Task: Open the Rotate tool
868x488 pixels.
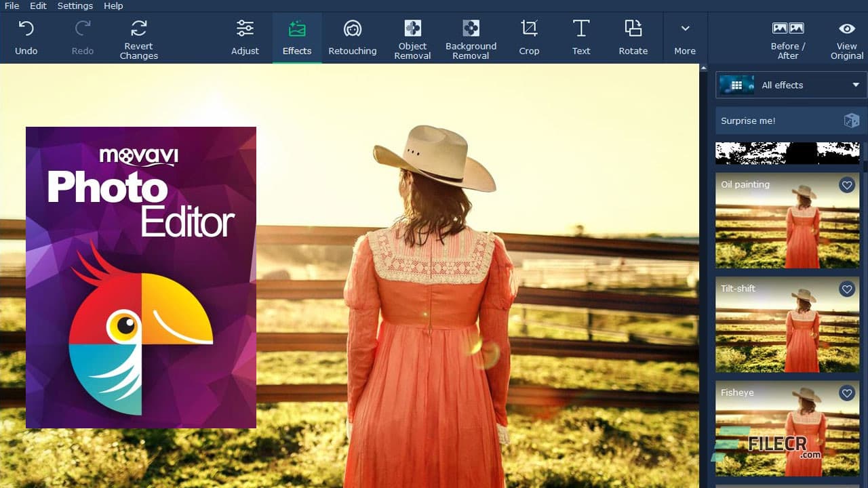Action: [x=633, y=37]
